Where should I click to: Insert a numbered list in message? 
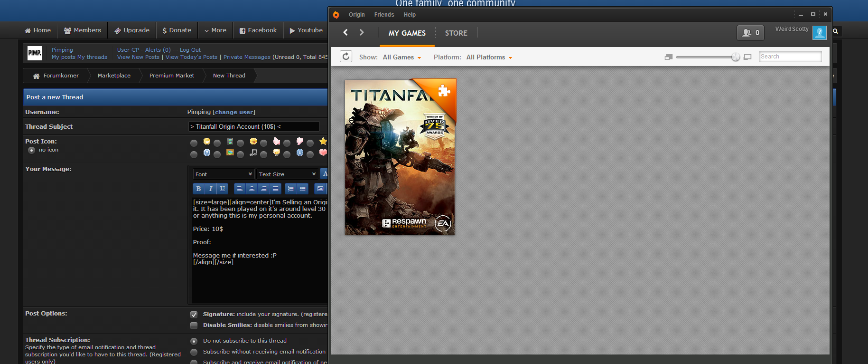291,189
